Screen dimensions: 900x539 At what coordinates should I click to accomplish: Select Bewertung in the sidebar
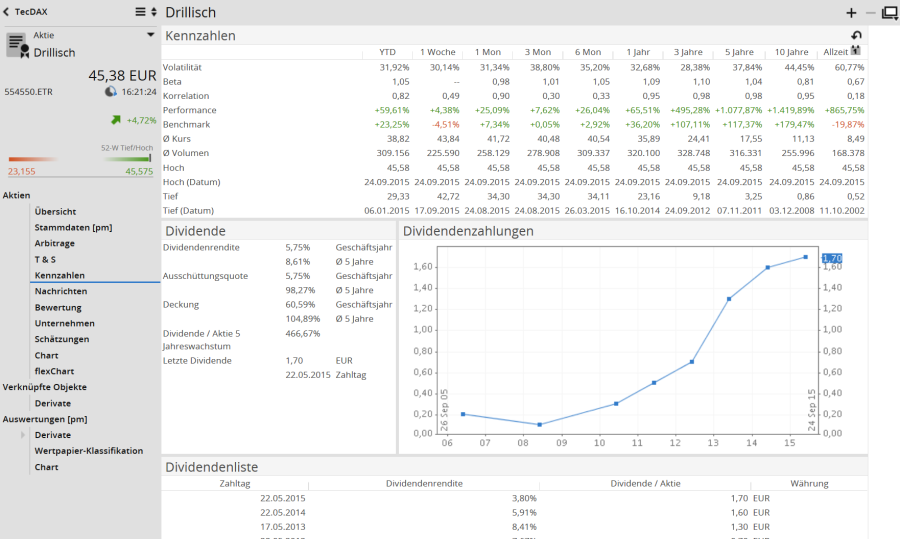[58, 307]
